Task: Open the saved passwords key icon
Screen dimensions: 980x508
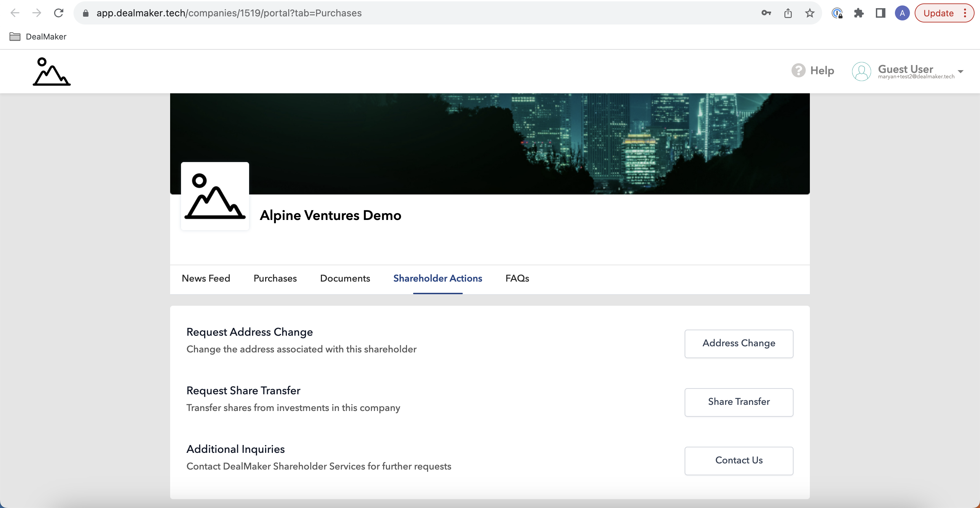Action: (766, 13)
